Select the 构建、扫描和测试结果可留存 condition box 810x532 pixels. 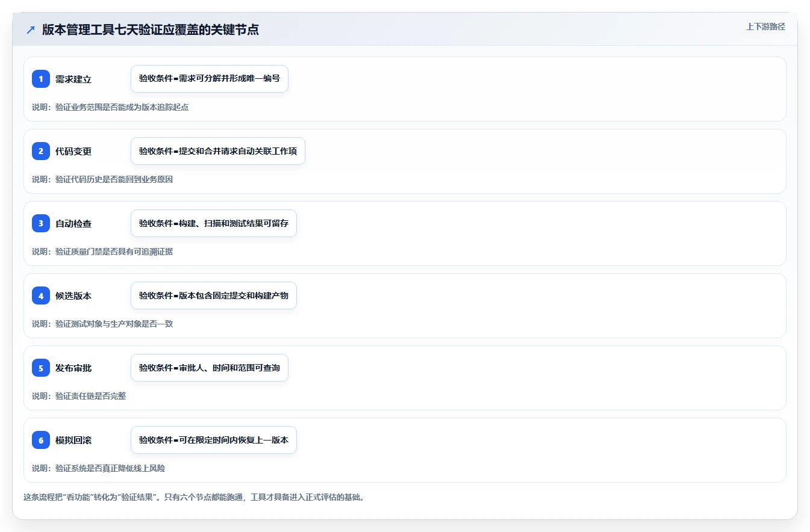pyautogui.click(x=214, y=223)
